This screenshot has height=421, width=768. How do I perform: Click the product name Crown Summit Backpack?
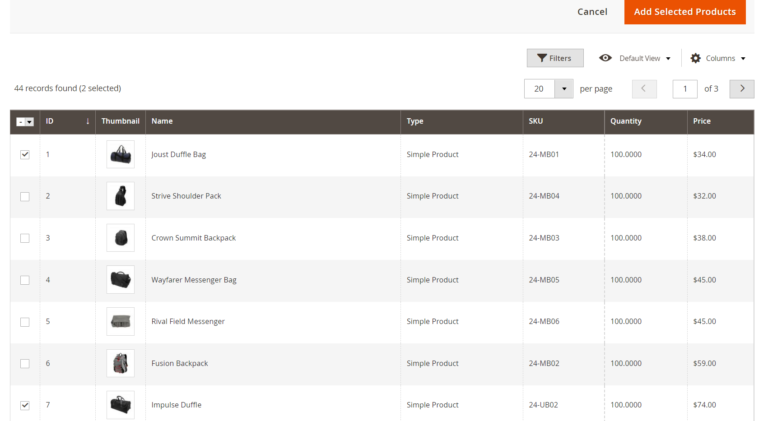[193, 238]
